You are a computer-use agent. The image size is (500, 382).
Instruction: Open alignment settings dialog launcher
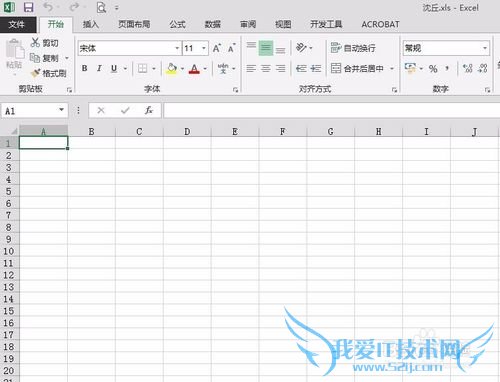pos(394,90)
